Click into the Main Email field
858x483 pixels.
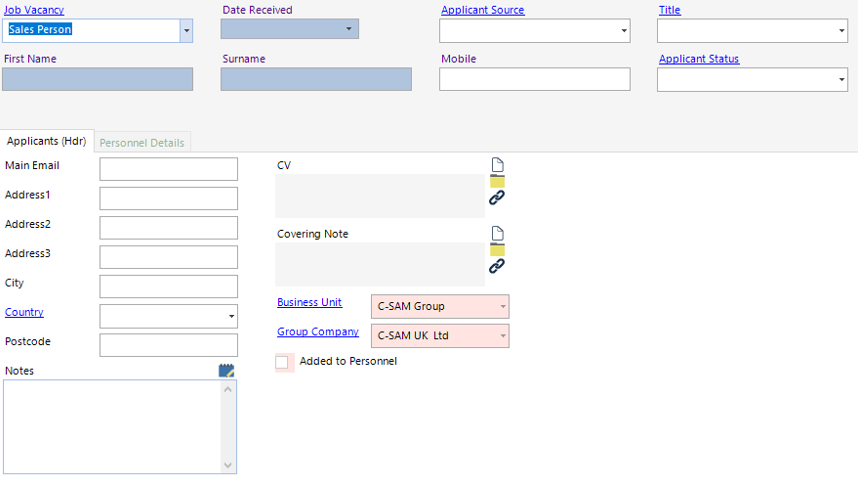168,169
